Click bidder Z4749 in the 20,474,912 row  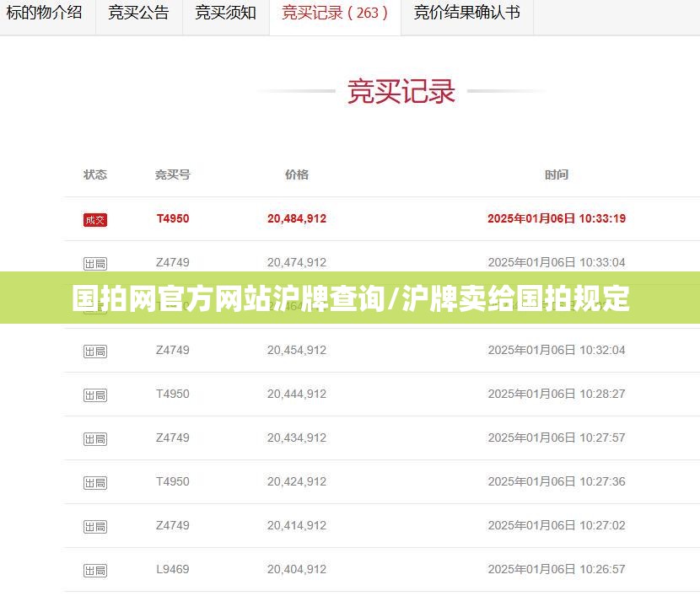point(173,262)
